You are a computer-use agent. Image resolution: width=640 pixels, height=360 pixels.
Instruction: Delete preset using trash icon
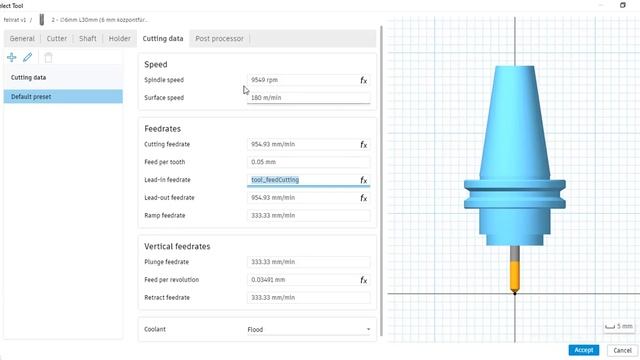[x=48, y=58]
